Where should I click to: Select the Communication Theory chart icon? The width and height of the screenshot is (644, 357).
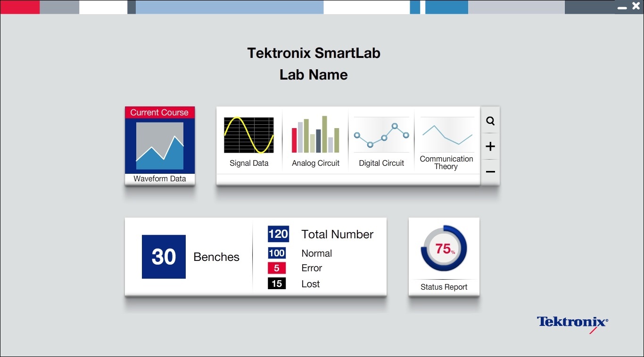coord(447,134)
